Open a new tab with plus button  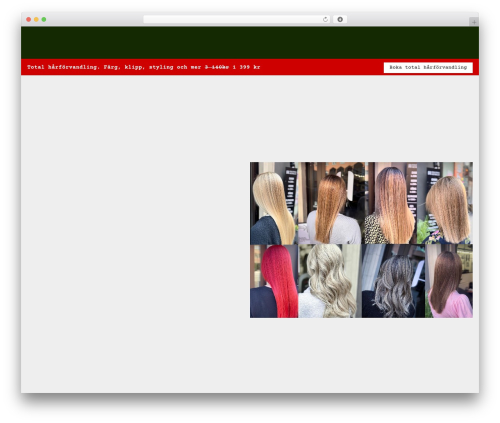coord(474,22)
